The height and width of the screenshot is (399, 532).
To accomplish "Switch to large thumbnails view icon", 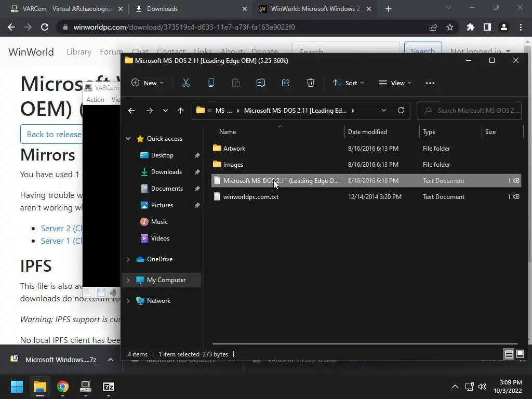I will click(520, 354).
